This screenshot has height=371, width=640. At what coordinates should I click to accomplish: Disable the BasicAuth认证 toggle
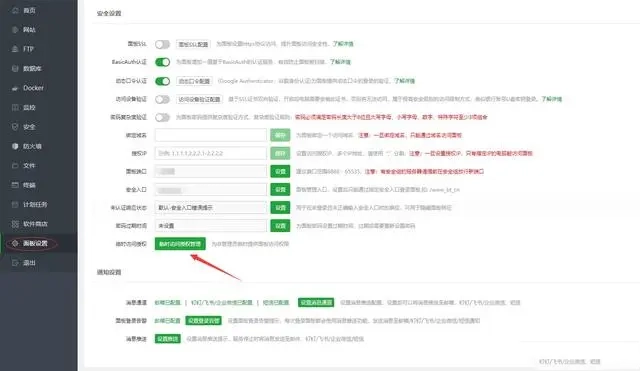point(162,62)
